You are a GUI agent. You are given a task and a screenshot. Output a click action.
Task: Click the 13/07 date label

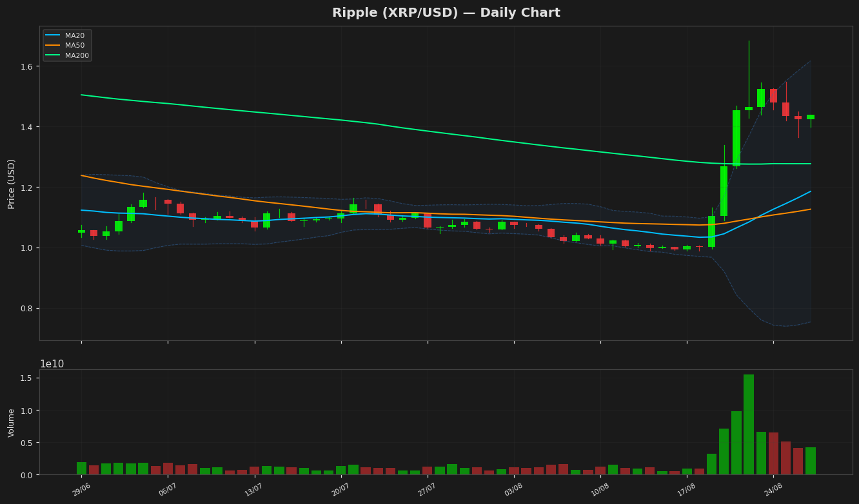tap(254, 490)
